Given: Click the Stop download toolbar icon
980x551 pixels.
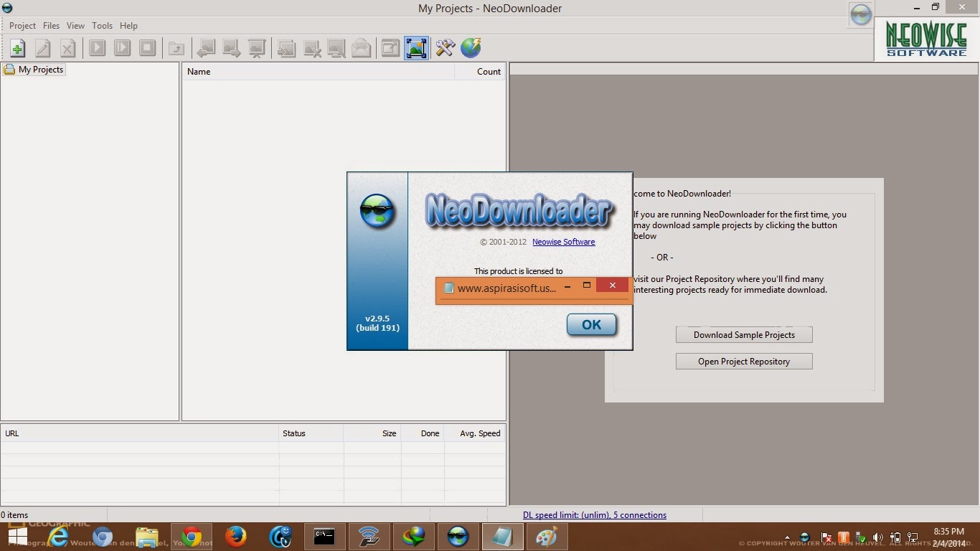Looking at the screenshot, I should [148, 48].
